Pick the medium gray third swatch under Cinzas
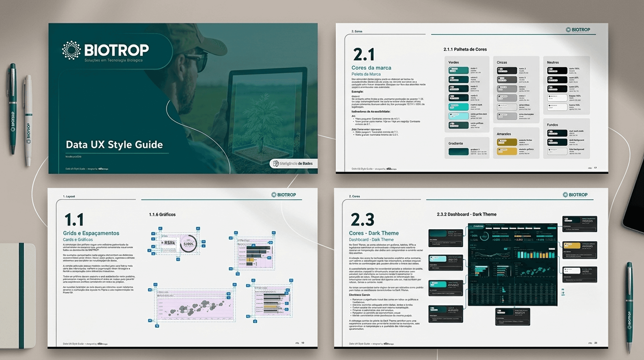The width and height of the screenshot is (644, 360). pos(507,89)
